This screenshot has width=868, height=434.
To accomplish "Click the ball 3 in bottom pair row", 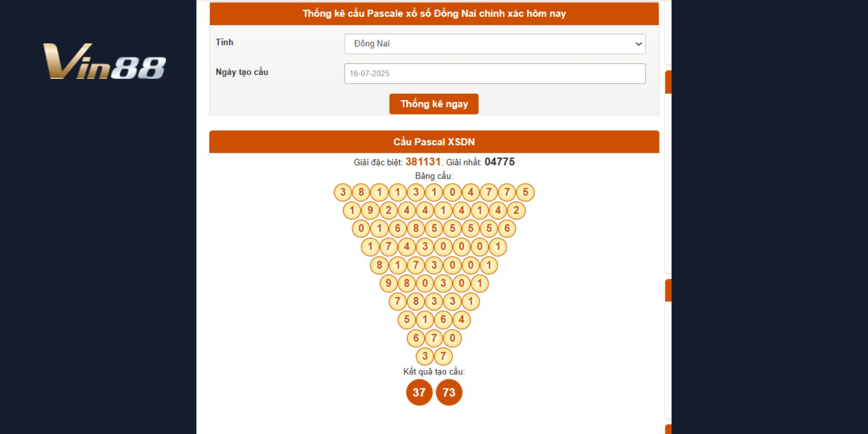I will [425, 356].
